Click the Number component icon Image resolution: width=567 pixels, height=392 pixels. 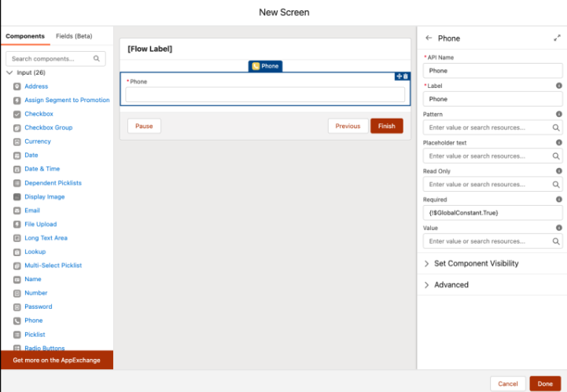17,293
